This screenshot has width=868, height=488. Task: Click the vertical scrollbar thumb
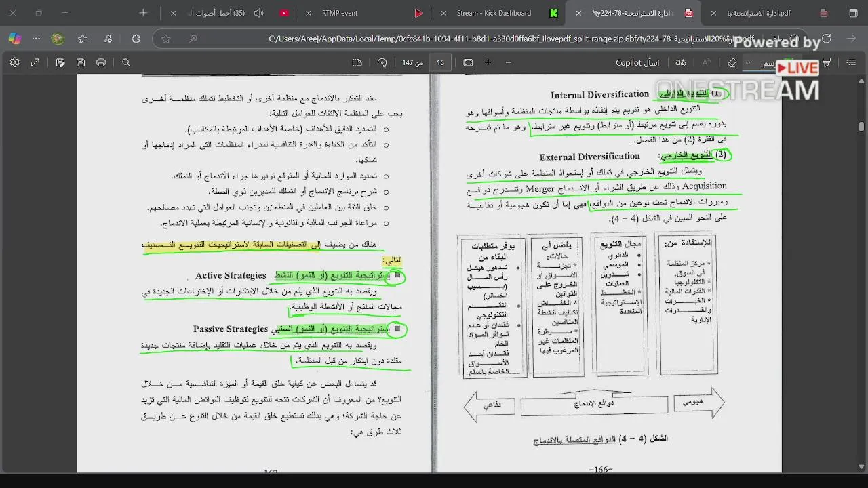861,127
